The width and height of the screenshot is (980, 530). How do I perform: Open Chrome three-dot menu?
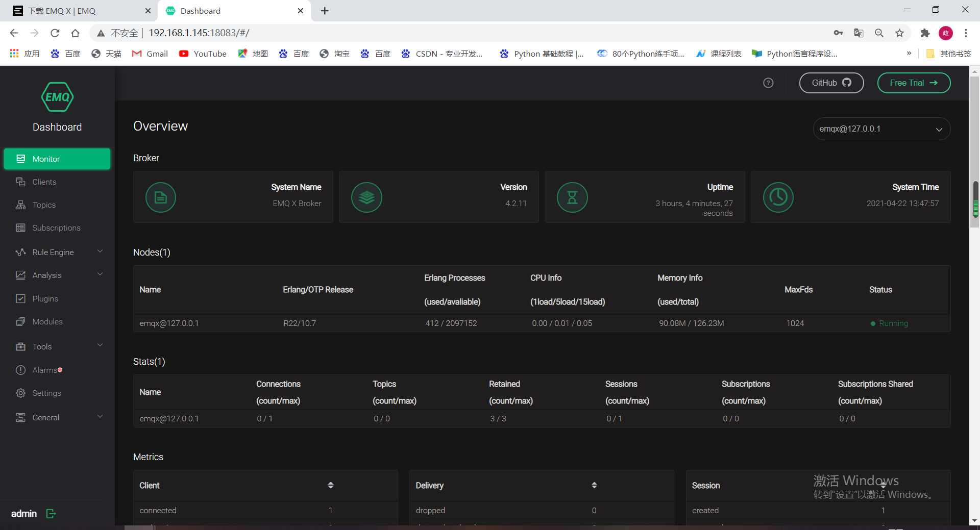pos(966,33)
